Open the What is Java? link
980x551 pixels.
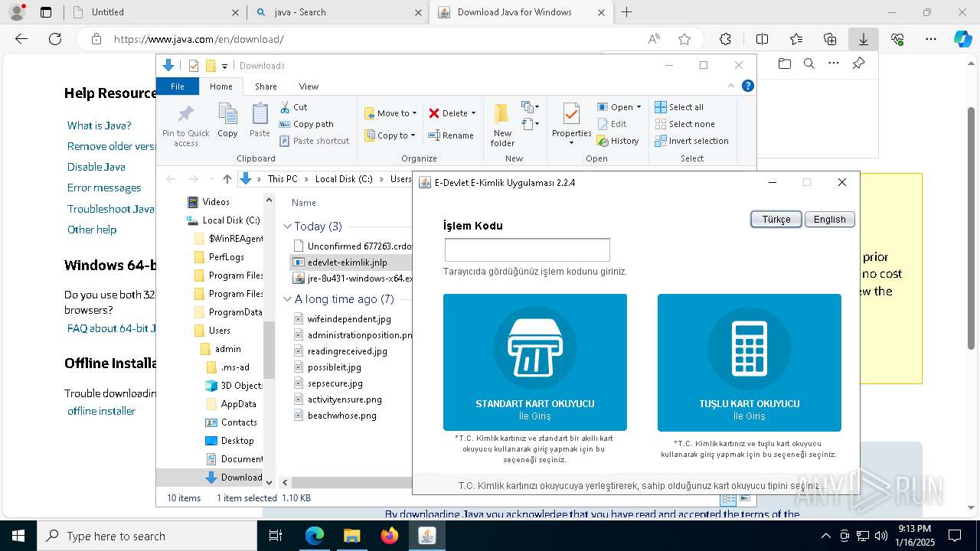tap(100, 126)
